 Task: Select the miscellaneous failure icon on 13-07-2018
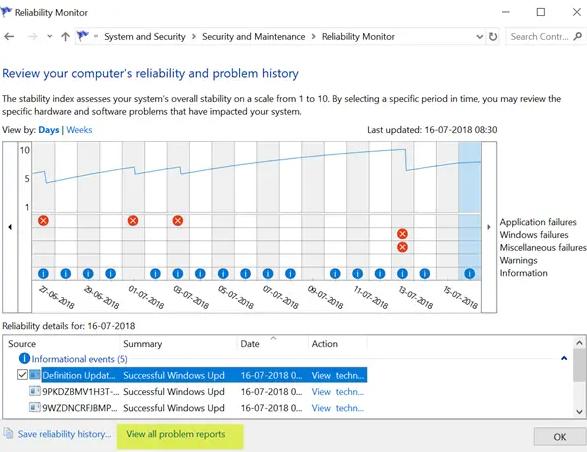point(402,247)
